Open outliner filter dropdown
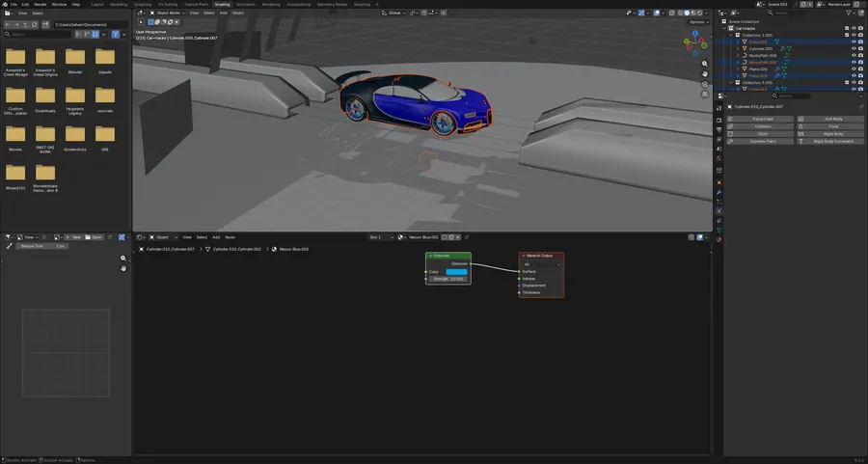Screen dimensions: 868x464 point(852,13)
